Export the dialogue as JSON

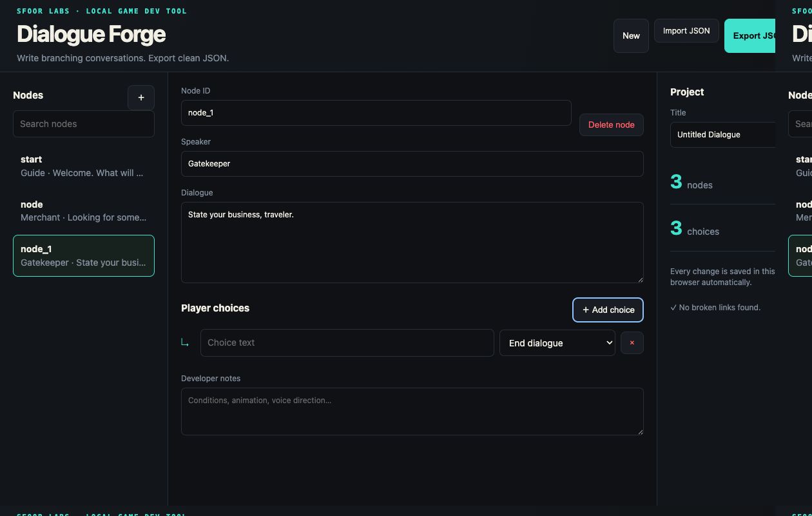750,35
